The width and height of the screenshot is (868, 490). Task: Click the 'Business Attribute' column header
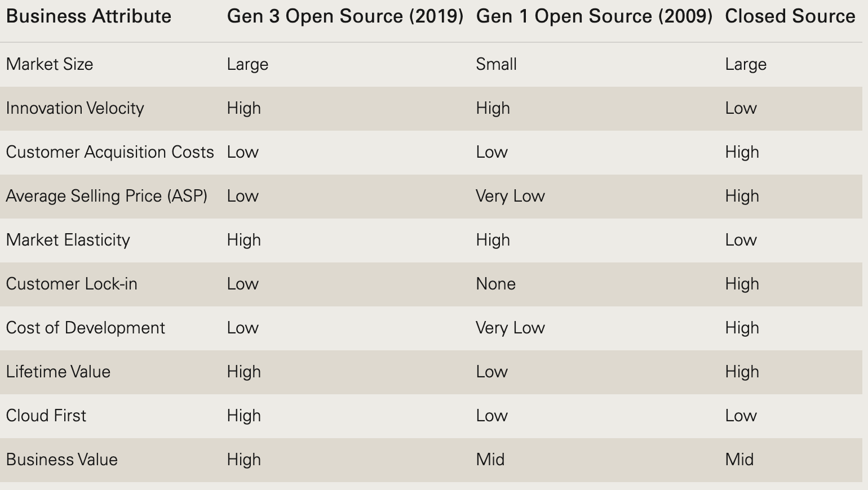pyautogui.click(x=88, y=16)
